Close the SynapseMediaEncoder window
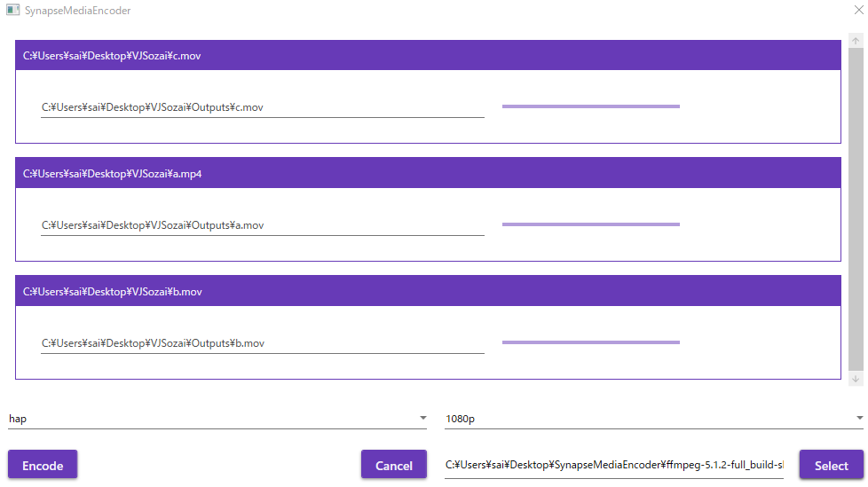 tap(857, 11)
